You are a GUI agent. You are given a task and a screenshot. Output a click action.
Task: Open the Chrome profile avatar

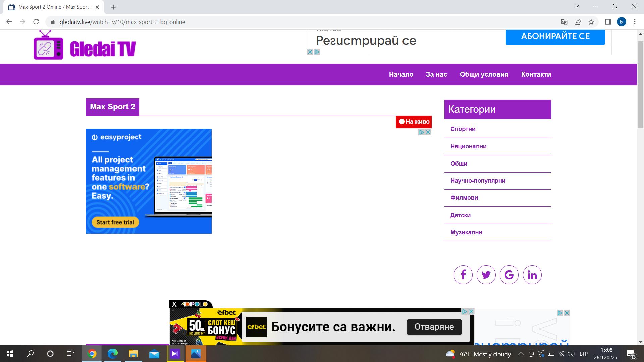(621, 22)
